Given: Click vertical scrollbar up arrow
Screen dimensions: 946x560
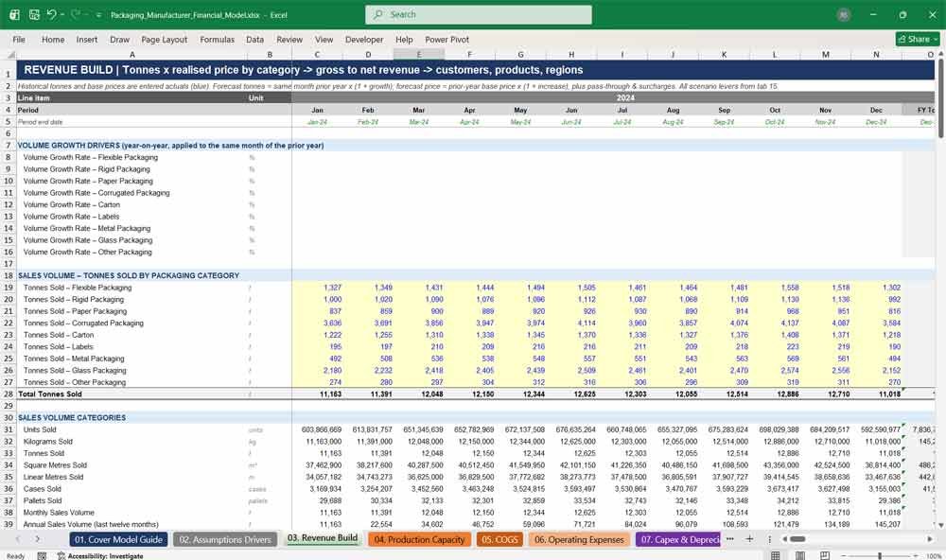Looking at the screenshot, I should tap(940, 54).
